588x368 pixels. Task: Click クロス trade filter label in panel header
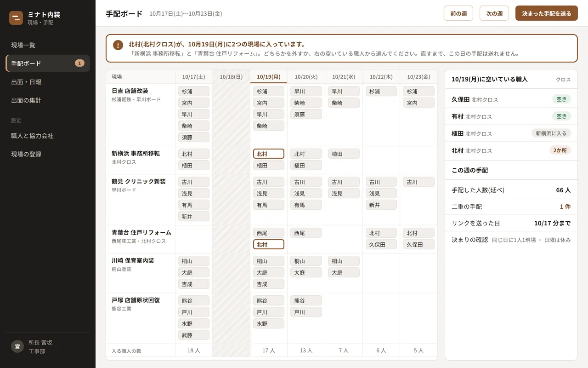click(563, 80)
